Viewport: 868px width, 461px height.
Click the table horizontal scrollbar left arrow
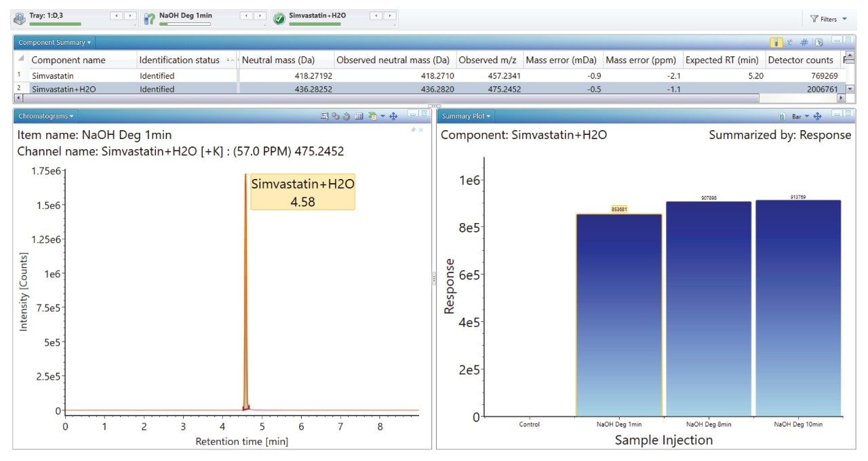[x=18, y=98]
